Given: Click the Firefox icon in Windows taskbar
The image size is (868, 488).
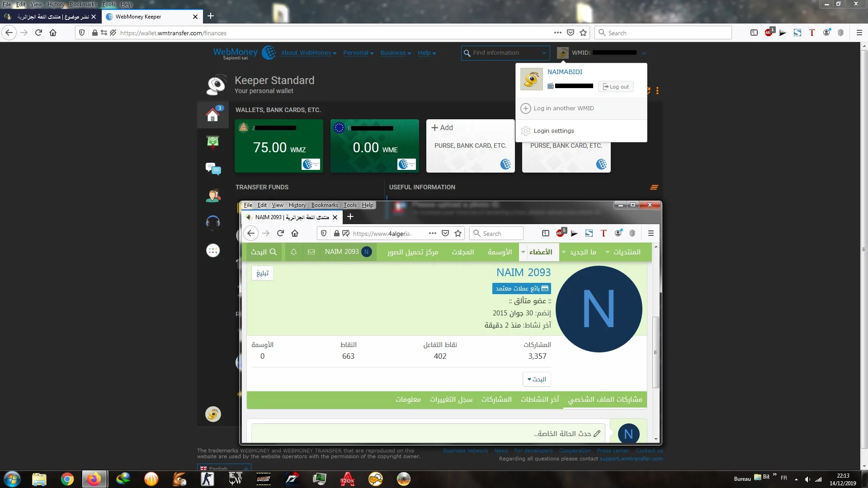Looking at the screenshot, I should tap(94, 479).
